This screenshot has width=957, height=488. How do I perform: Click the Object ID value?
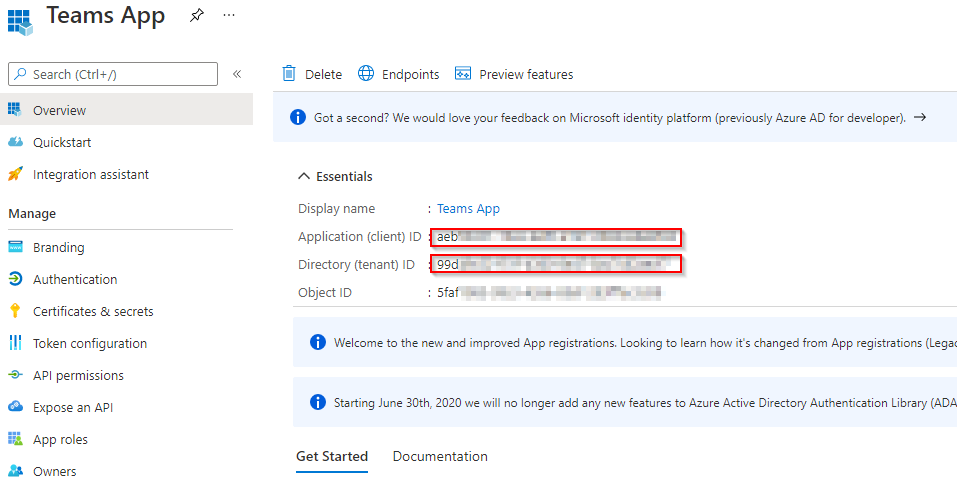(x=549, y=293)
